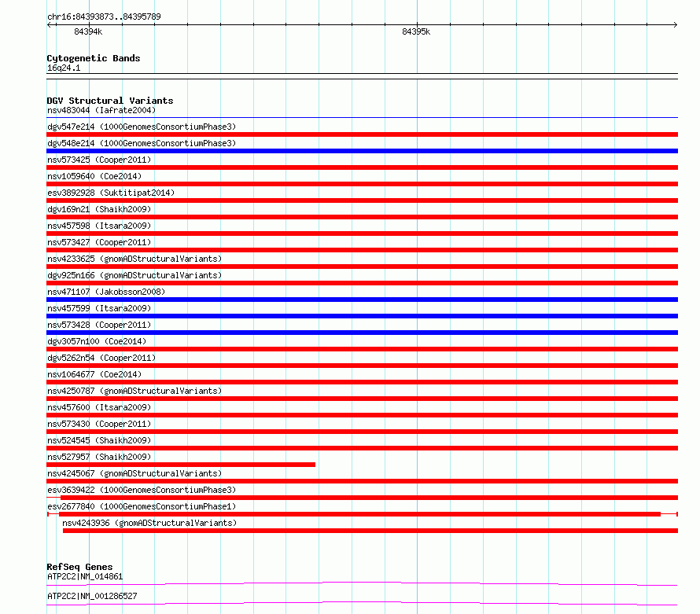Screen dimensions: 700x614
Task: Click the blue bar under dgv548e214
Action: click(362, 151)
